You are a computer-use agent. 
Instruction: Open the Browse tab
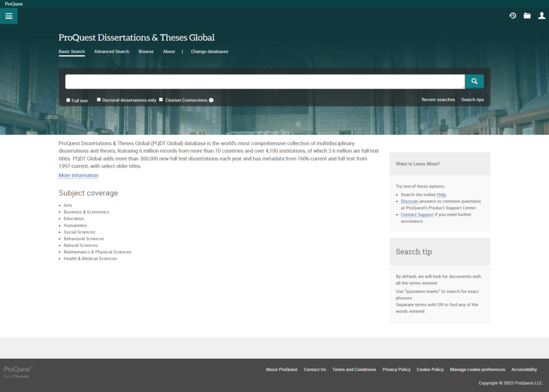[146, 51]
